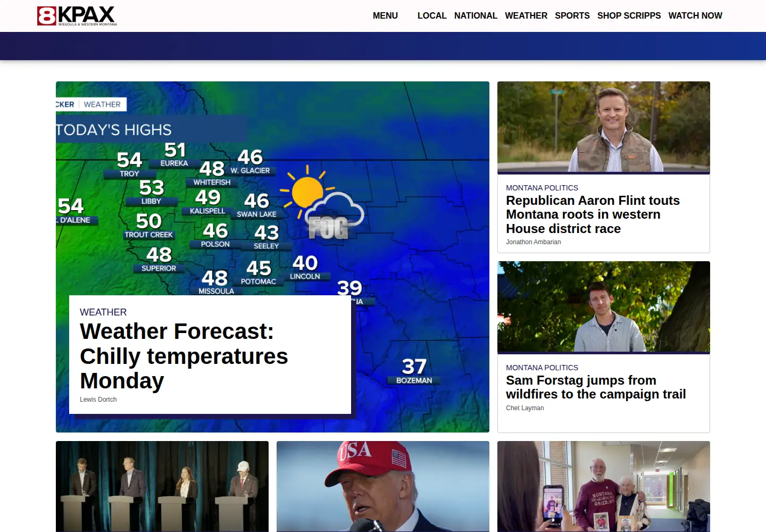Open the NATIONAL news section
Viewport: 766px width, 532px height.
(x=476, y=16)
